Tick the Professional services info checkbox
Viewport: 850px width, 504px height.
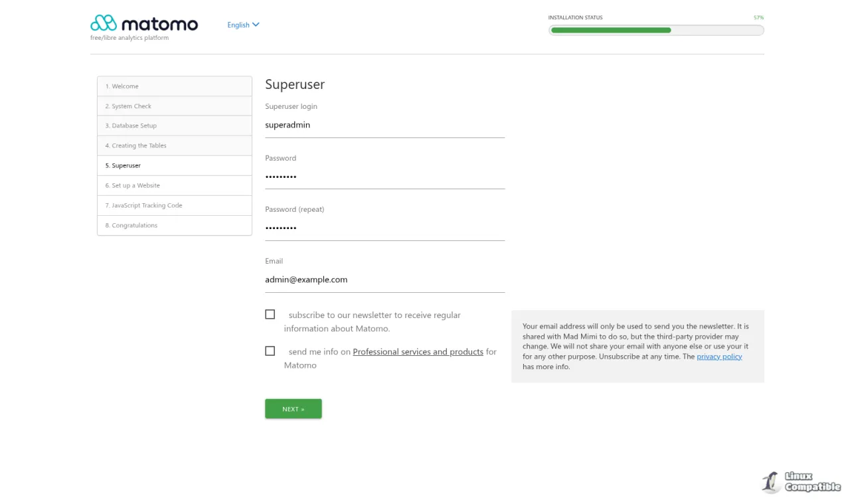[270, 351]
